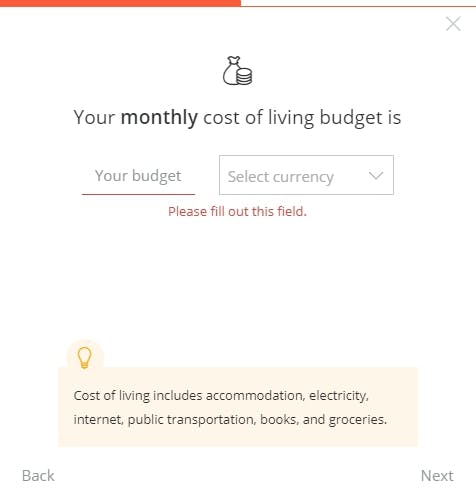Proceed using the Next button
The width and height of the screenshot is (476, 498).
[437, 475]
